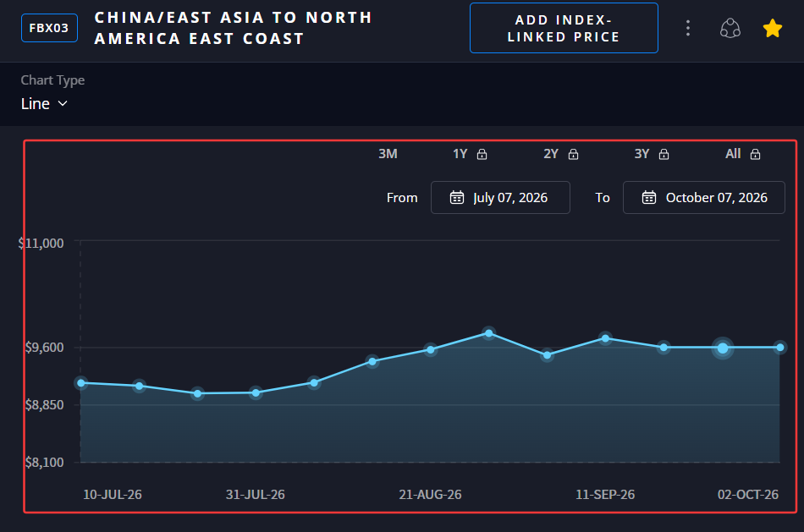Click the first data point at chart start
The width and height of the screenshot is (804, 532).
81,383
